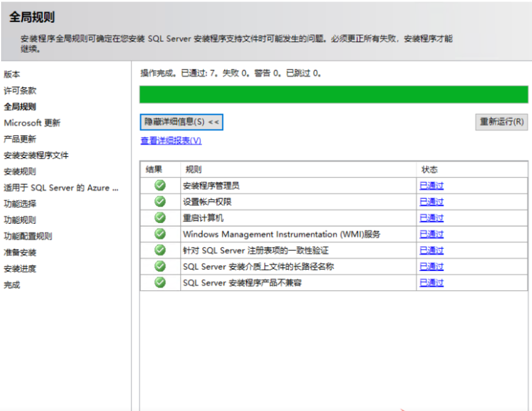Image resolution: width=532 pixels, height=411 pixels.
Task: Open 已通过 link for 长路径名称 rule
Action: click(431, 266)
